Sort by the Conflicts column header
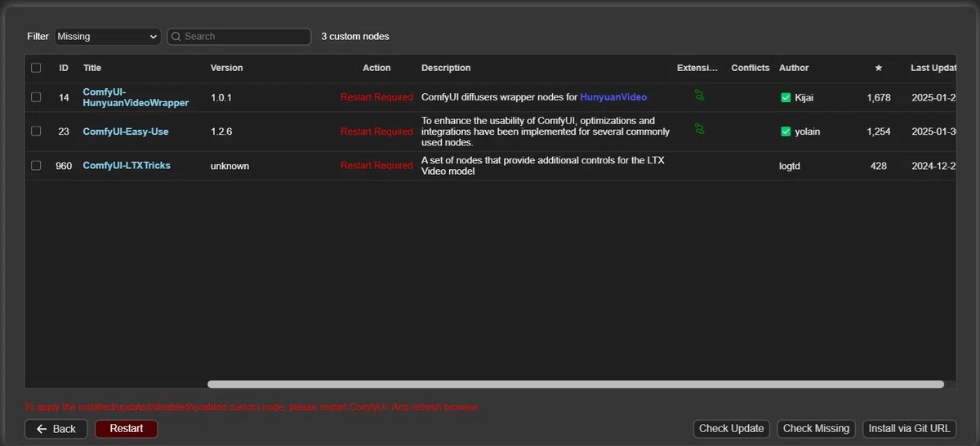This screenshot has height=446, width=980. pos(751,68)
